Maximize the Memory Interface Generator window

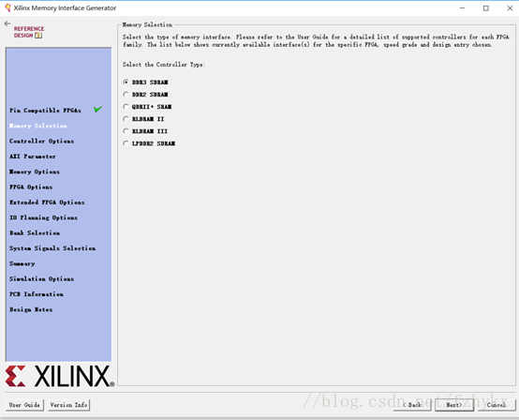(x=486, y=7)
